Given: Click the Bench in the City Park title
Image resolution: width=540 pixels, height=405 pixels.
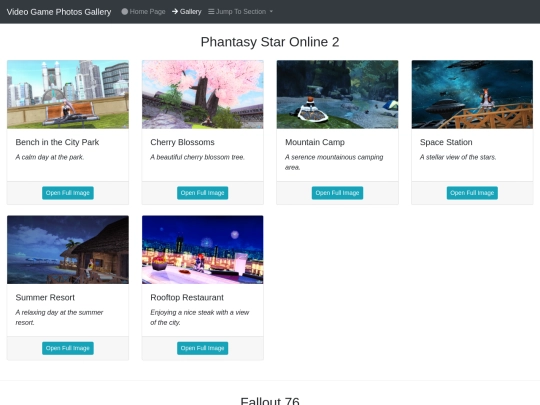Looking at the screenshot, I should tap(57, 142).
